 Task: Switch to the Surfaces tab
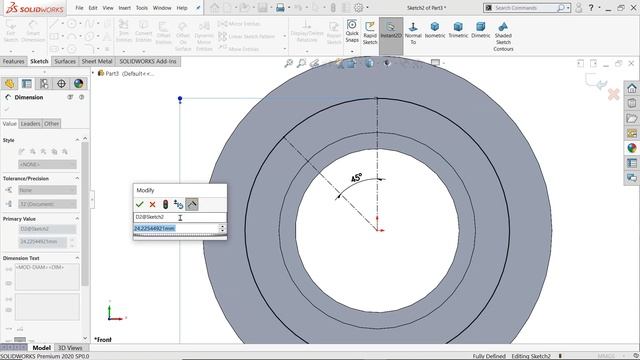[65, 61]
